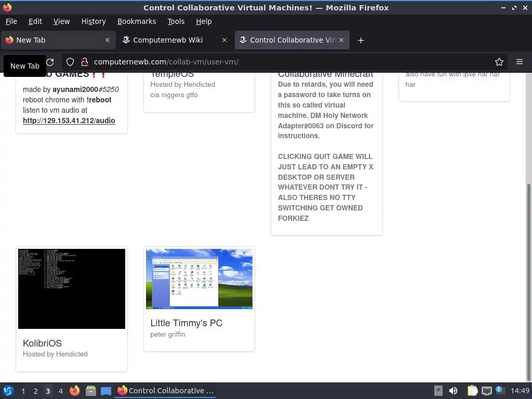Open the LXQt application menu
This screenshot has width=532, height=399.
pos(8,391)
